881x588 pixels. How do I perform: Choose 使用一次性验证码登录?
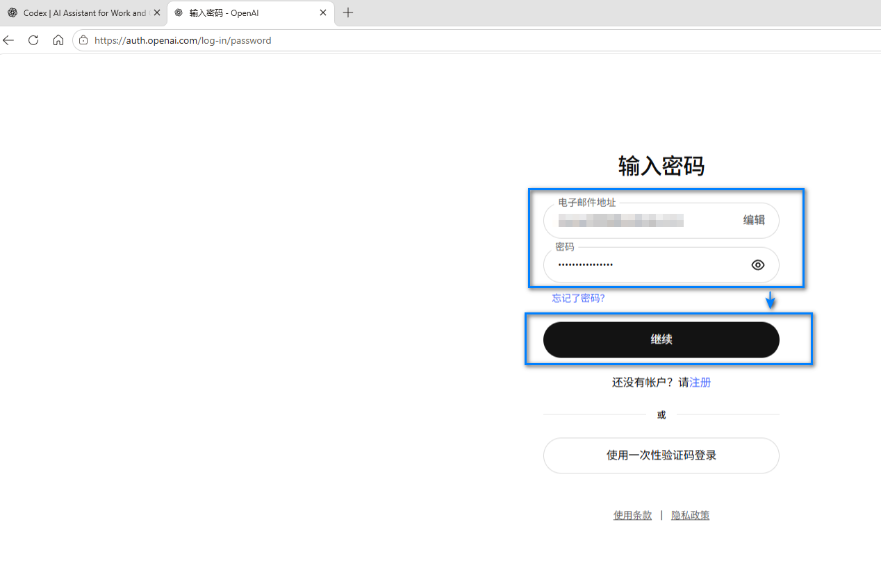661,455
